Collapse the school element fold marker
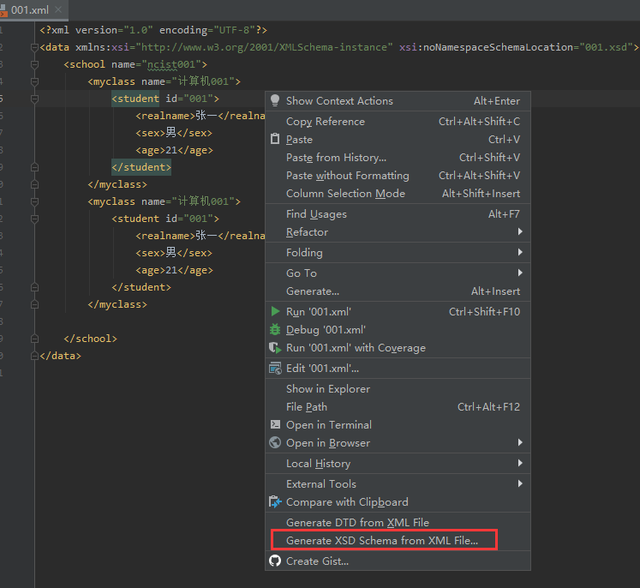This screenshot has width=640, height=588. (35, 64)
